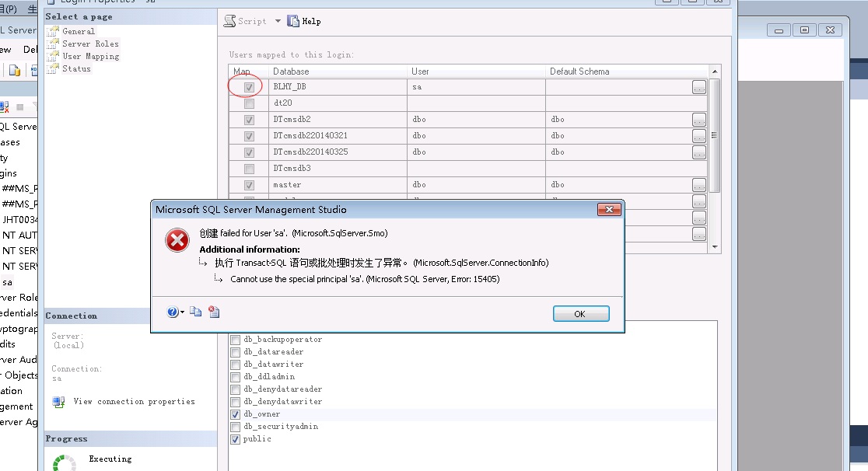Screen dimensions: 868x471
Task: Toggle the BLHY_DB map checkbox
Action: point(249,87)
